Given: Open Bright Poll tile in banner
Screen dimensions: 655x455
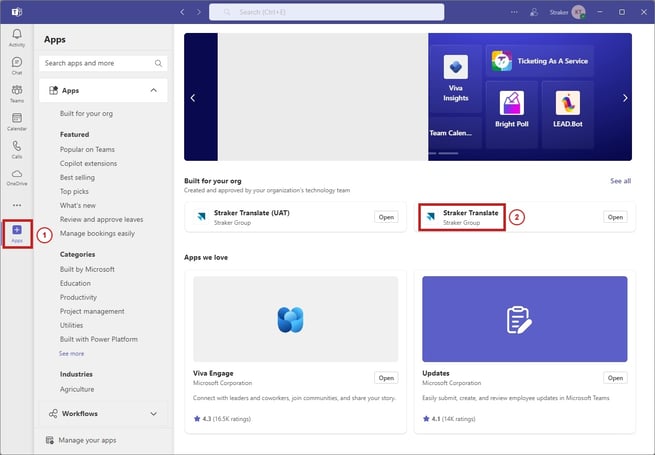Looking at the screenshot, I should point(512,114).
